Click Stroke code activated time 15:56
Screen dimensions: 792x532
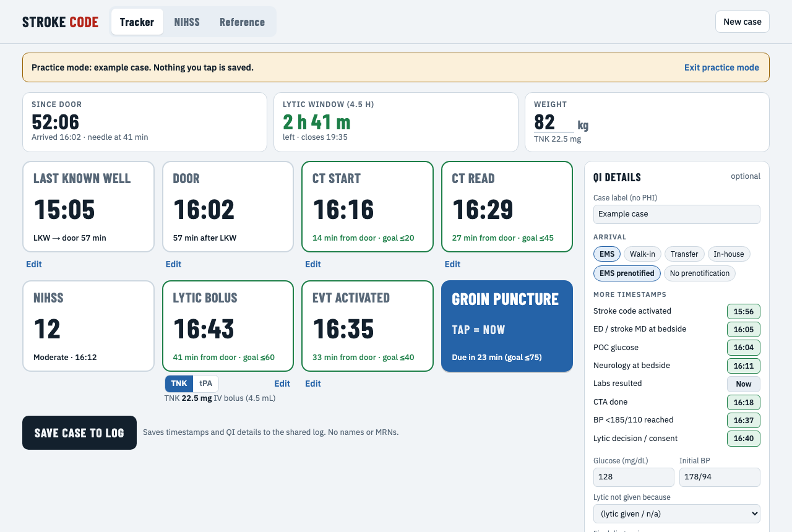click(x=743, y=311)
